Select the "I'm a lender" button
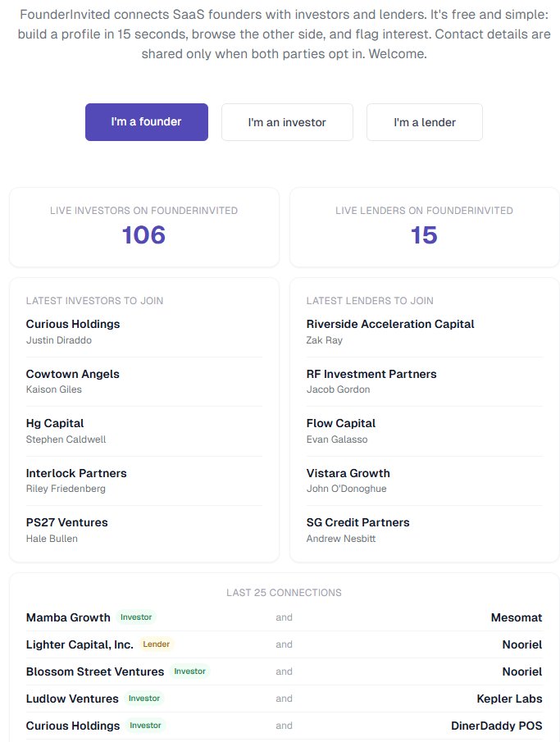 point(424,122)
